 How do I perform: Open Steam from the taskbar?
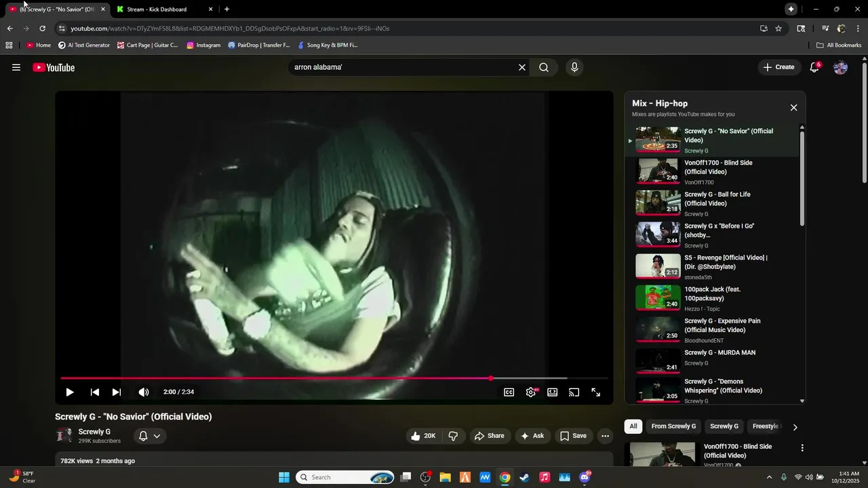coord(524,477)
